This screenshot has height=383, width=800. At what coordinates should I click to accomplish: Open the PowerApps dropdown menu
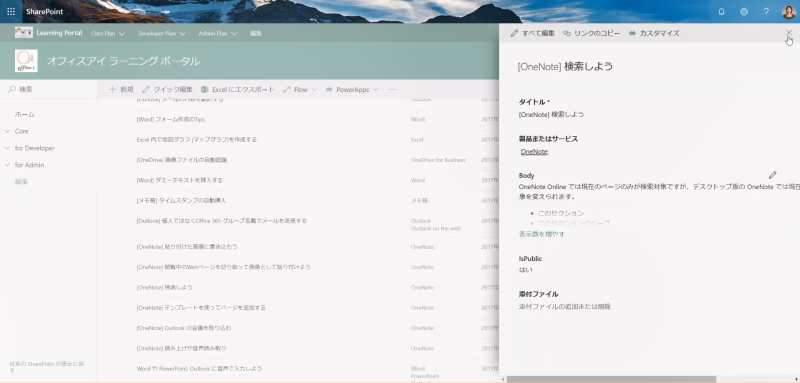[x=352, y=89]
